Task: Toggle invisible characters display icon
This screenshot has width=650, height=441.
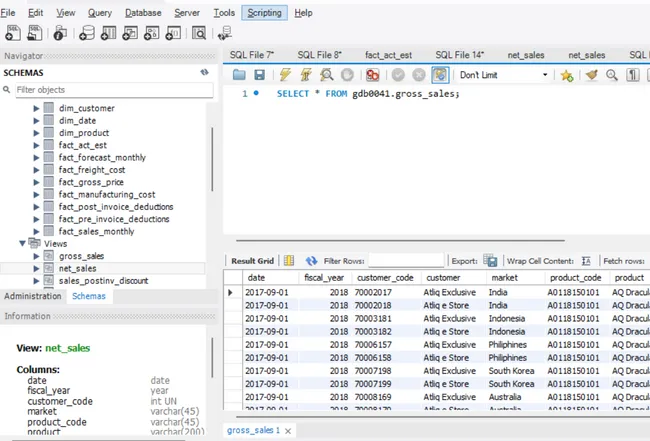Action: [x=631, y=75]
